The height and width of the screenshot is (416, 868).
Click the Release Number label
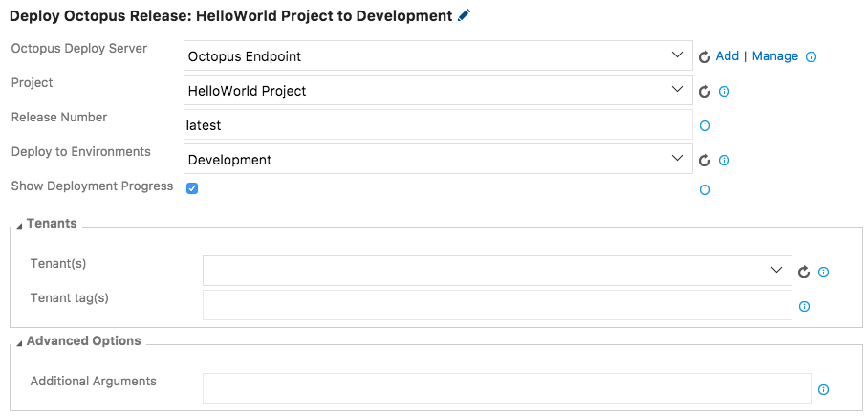(x=59, y=117)
